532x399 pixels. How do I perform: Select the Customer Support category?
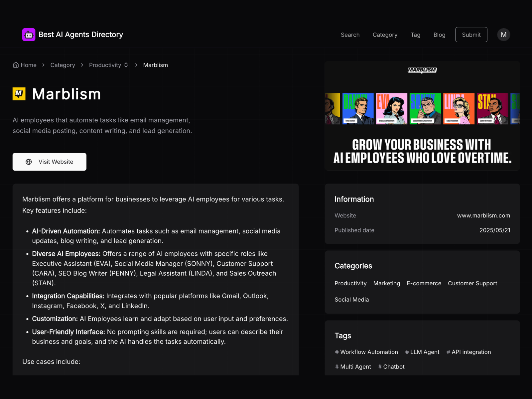pyautogui.click(x=472, y=283)
